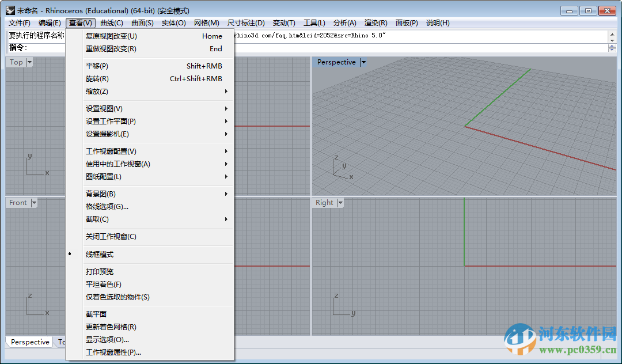
Task: Expand the 设置工作平面(P) submenu
Action: [150, 122]
